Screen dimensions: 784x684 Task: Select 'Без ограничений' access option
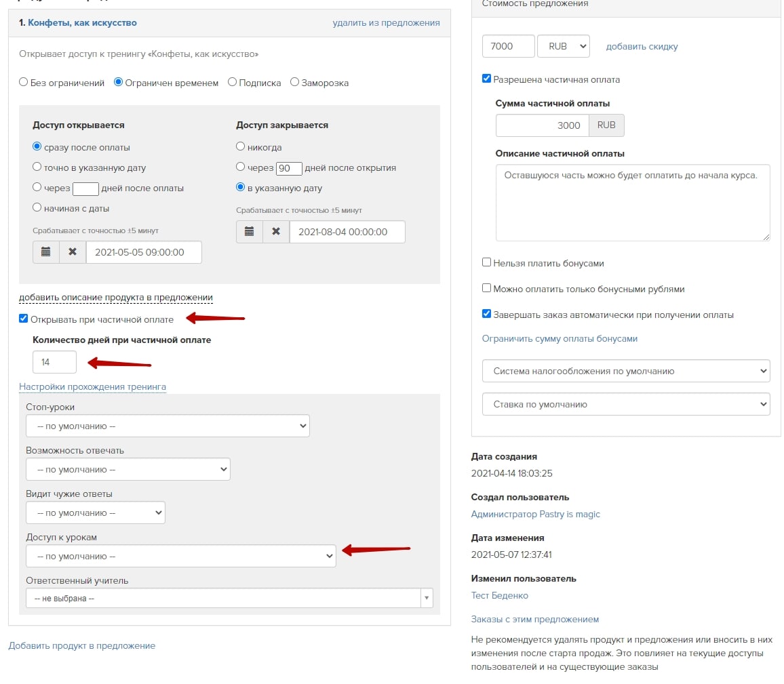(x=24, y=82)
